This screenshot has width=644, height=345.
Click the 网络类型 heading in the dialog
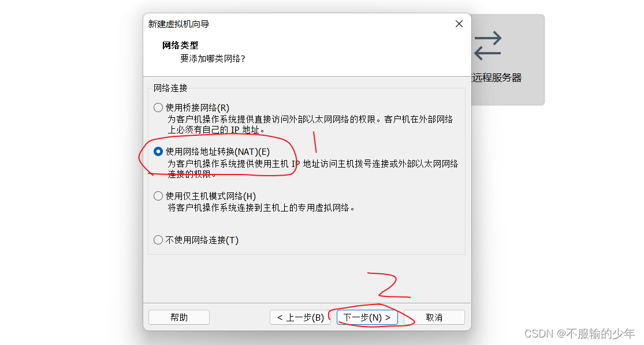coord(180,45)
